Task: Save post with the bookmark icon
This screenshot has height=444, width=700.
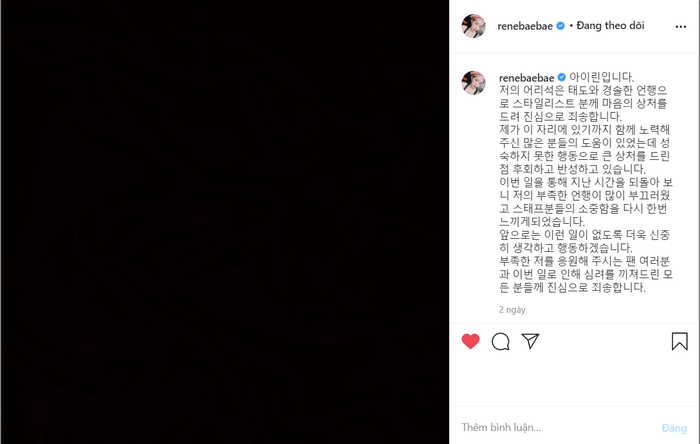Action: (679, 341)
